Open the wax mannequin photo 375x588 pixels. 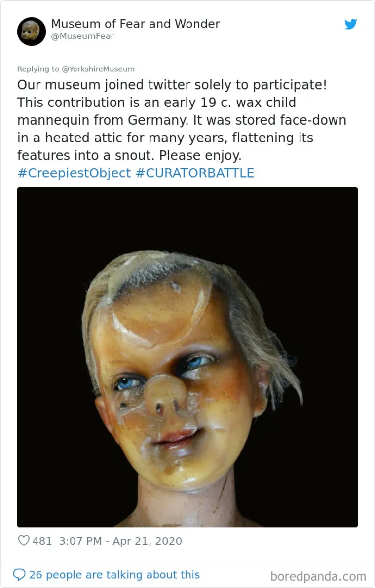(x=187, y=357)
